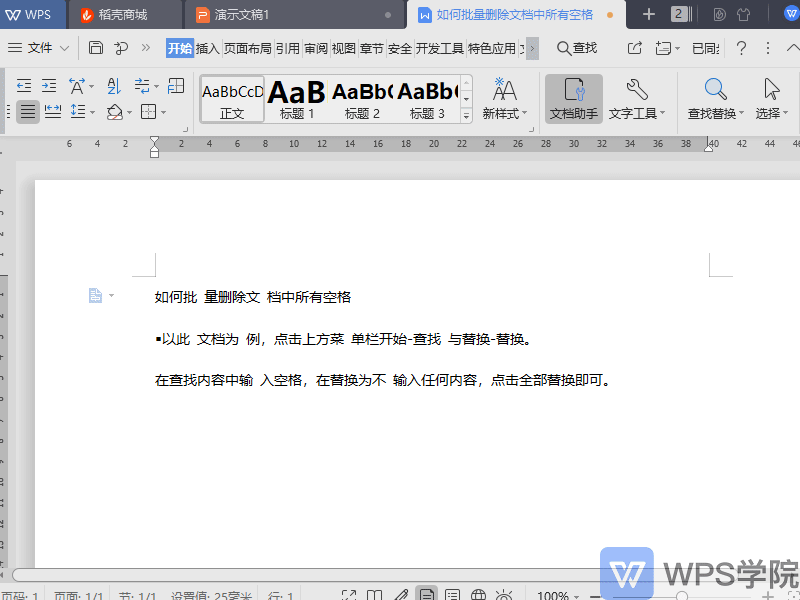
Task: Select the decrease indent icon
Action: pyautogui.click(x=23, y=85)
